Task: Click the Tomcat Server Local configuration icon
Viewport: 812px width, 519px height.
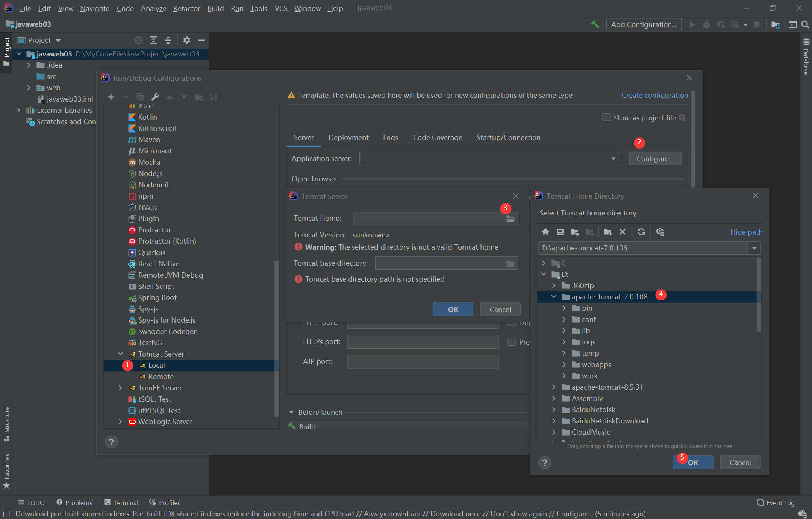Action: click(143, 365)
